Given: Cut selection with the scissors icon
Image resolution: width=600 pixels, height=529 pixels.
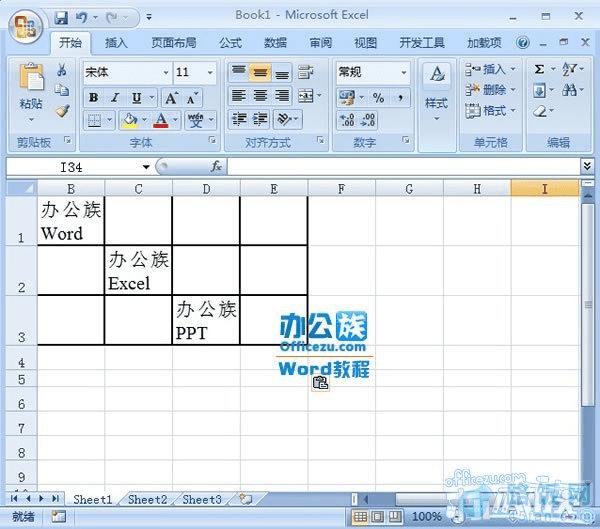Looking at the screenshot, I should click(x=62, y=70).
